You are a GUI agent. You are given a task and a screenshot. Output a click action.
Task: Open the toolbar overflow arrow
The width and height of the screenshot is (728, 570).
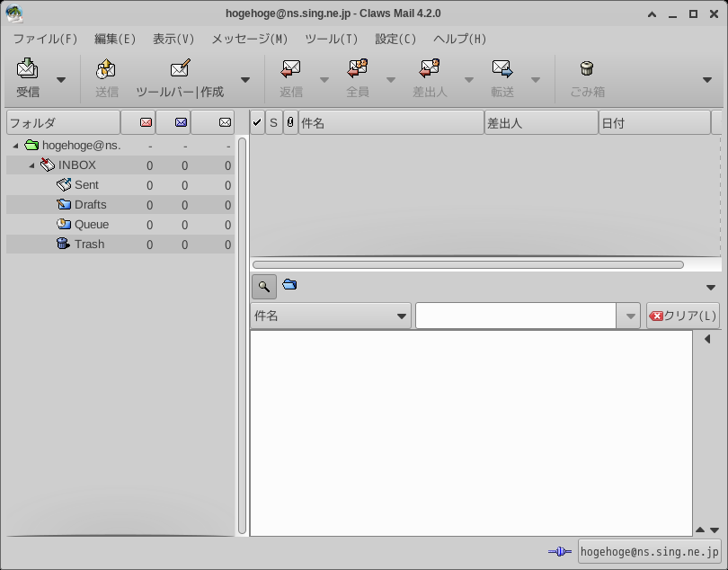[x=707, y=80]
